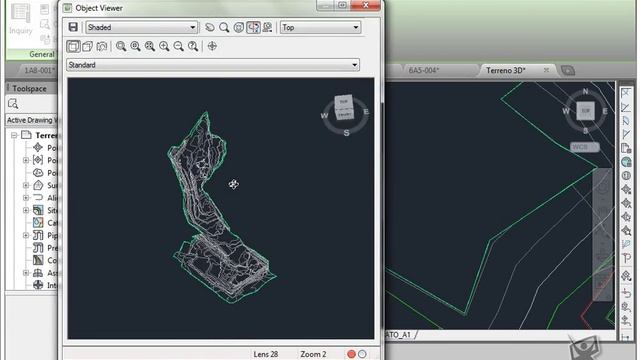The image size is (640, 360).
Task: Click the zoom extents icon
Action: (x=150, y=46)
